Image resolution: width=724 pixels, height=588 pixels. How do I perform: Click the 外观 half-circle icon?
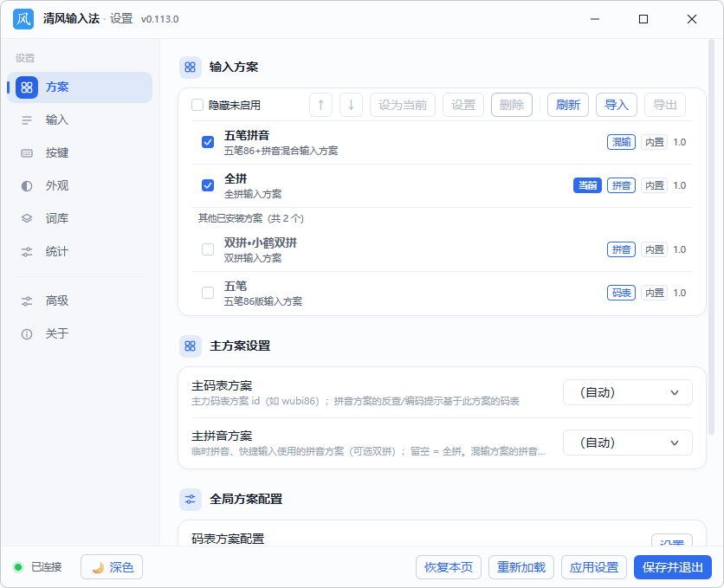pos(27,186)
